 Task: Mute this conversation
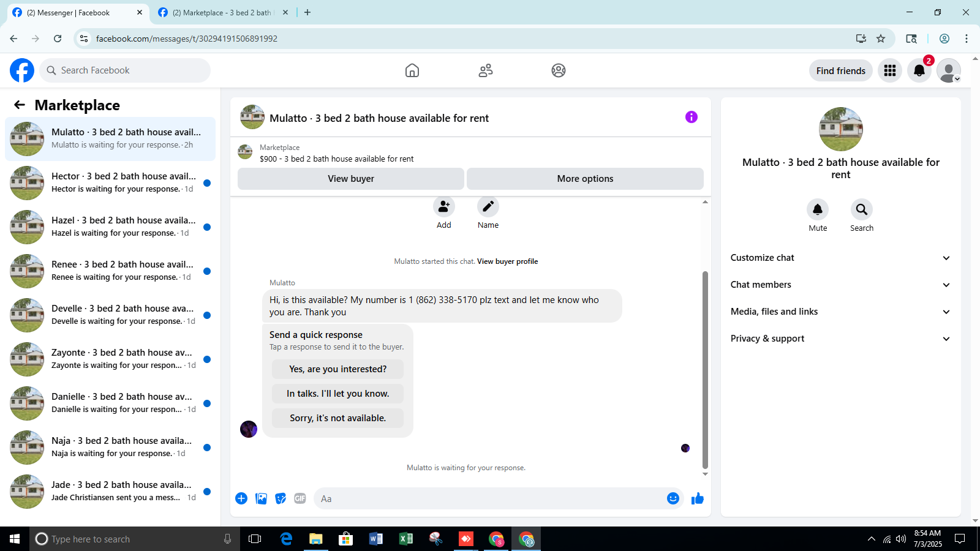point(818,209)
